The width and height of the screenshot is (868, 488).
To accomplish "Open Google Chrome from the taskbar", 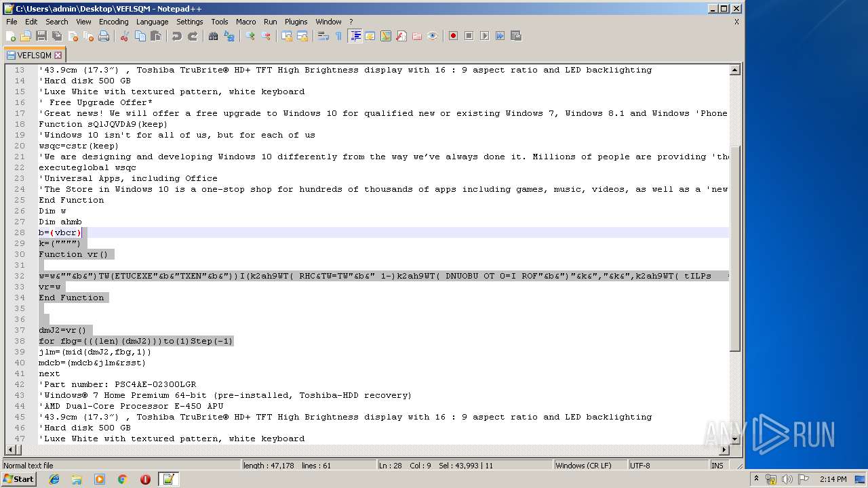I will click(123, 479).
